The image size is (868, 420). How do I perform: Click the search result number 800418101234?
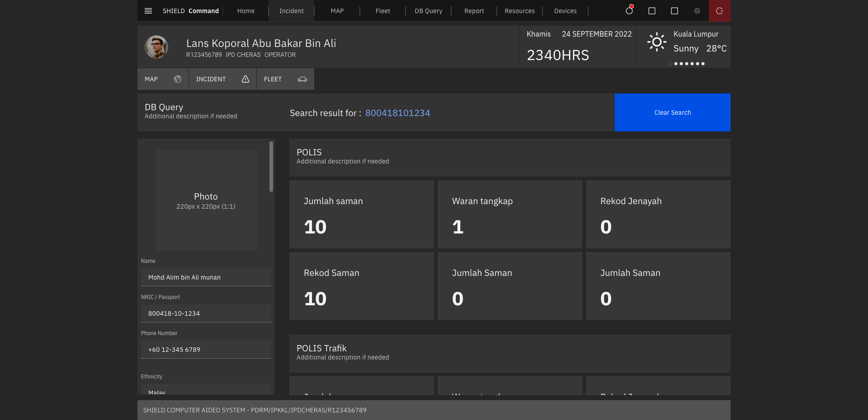(x=398, y=113)
